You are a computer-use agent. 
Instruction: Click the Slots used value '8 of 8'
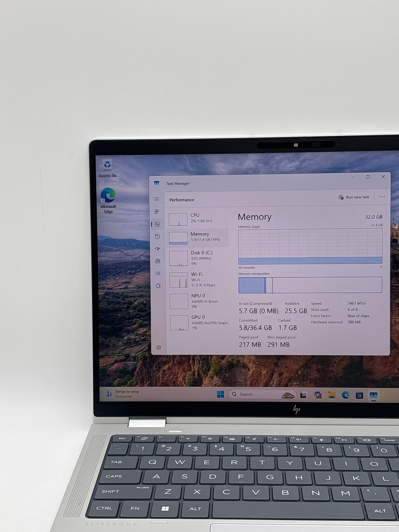point(353,310)
